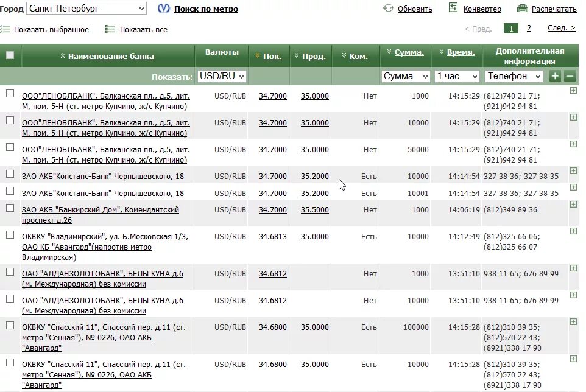Click Показать все link

(144, 29)
